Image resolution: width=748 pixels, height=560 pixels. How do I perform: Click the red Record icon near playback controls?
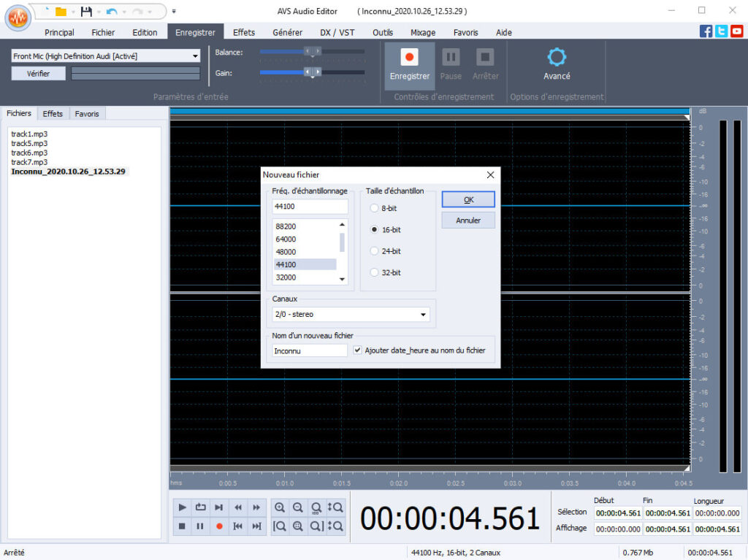tap(219, 526)
